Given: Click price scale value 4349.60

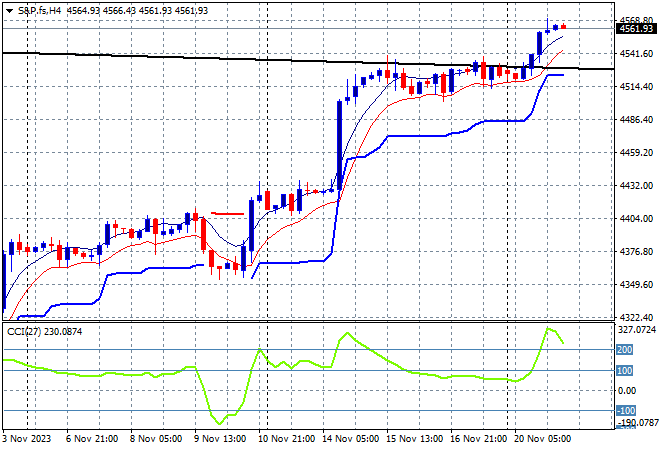Looking at the screenshot, I should point(636,285).
